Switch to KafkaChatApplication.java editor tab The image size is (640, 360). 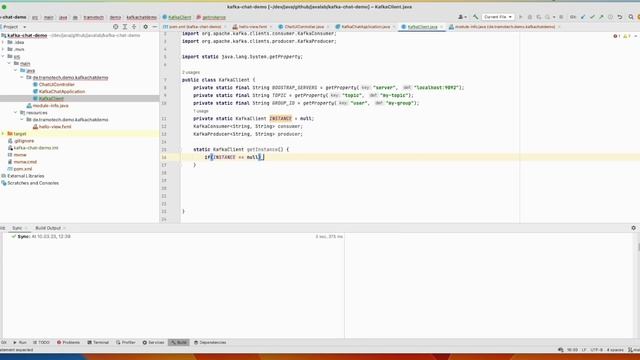click(365, 27)
